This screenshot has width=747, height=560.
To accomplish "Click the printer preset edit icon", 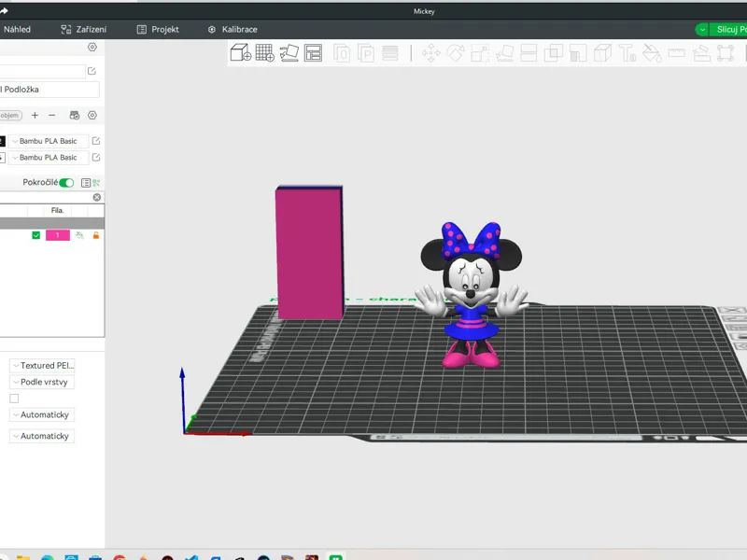I will (x=92, y=71).
